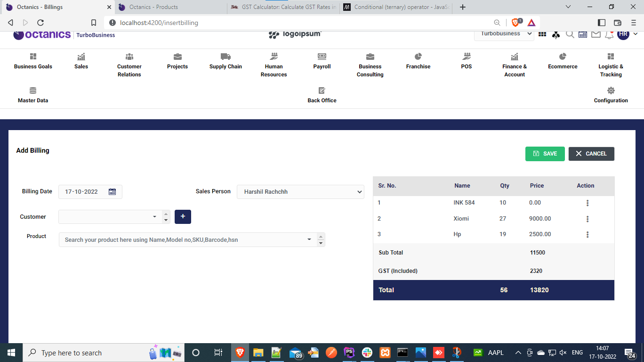Open the Payroll module icon
The image size is (644, 362).
coord(322,57)
